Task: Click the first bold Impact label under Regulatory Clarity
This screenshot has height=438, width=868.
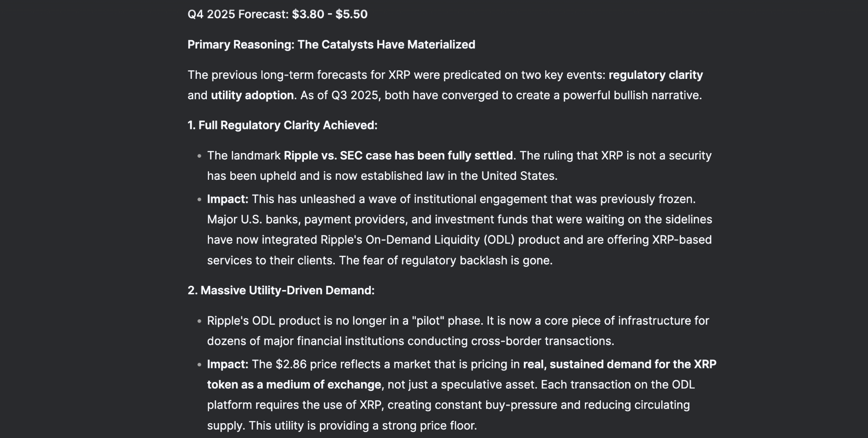Action: point(228,199)
